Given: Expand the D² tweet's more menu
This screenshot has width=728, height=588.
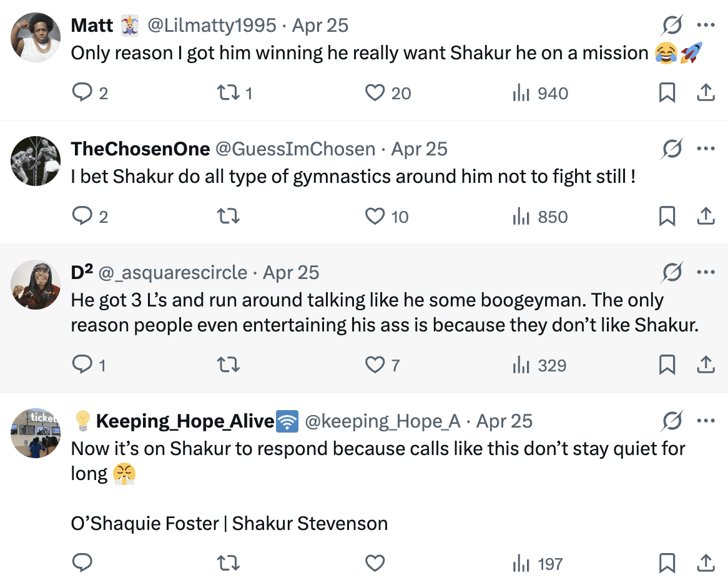Looking at the screenshot, I should click(706, 273).
